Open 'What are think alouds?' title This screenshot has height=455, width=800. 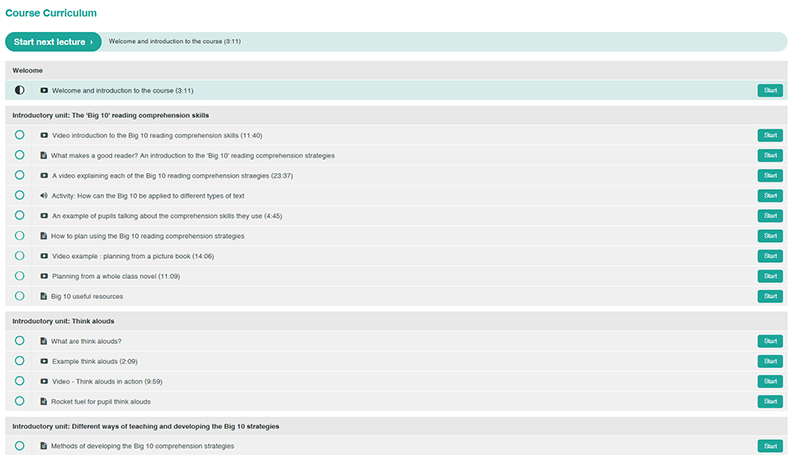click(x=86, y=341)
